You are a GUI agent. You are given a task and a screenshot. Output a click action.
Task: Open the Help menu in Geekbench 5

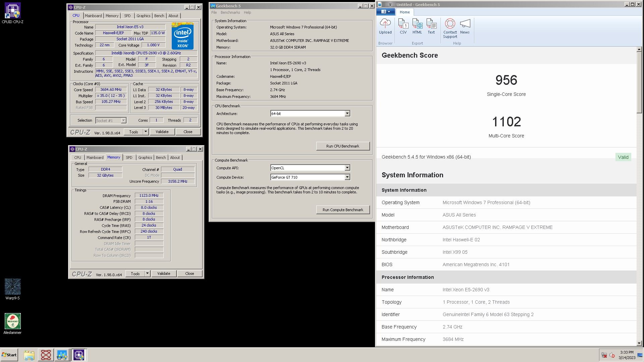click(x=248, y=12)
